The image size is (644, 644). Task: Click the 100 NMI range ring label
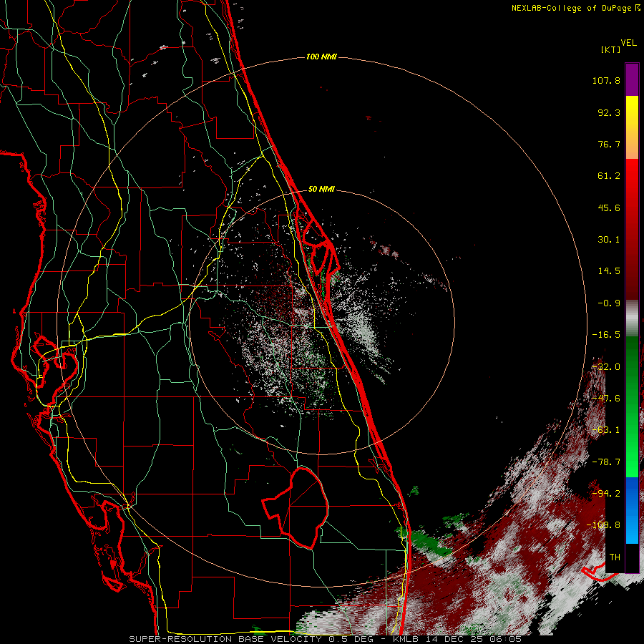point(321,57)
